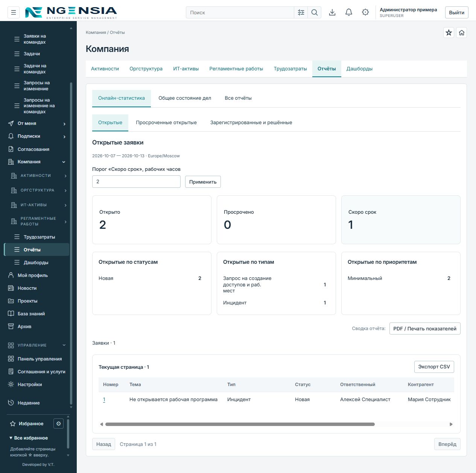Screen dimensions: 476x473
Task: Click the NGENSIA logo
Action: [x=71, y=12]
